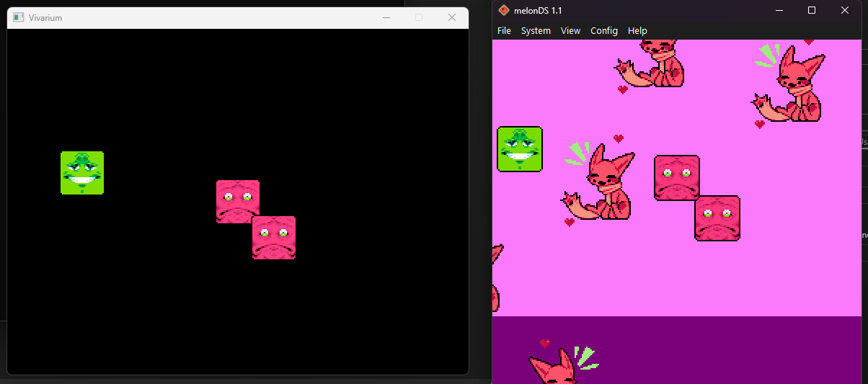The height and width of the screenshot is (384, 868).
Task: Open the File menu in melonDS
Action: pyautogui.click(x=504, y=30)
